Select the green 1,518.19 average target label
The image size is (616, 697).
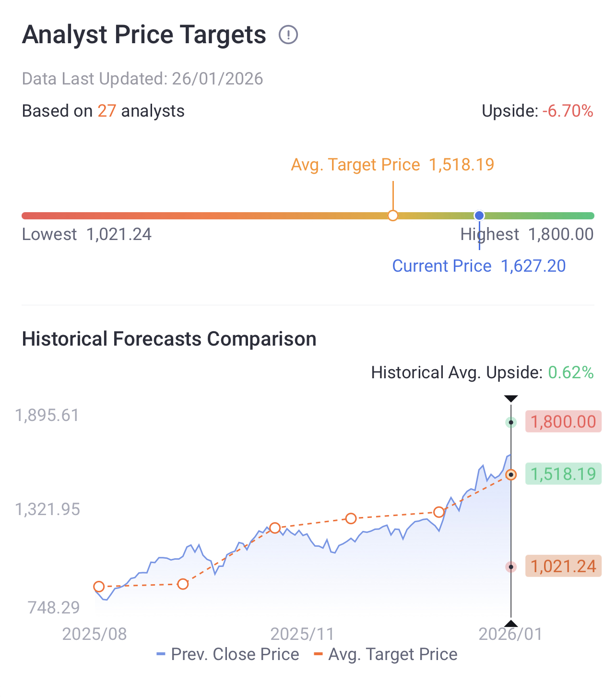tap(563, 474)
